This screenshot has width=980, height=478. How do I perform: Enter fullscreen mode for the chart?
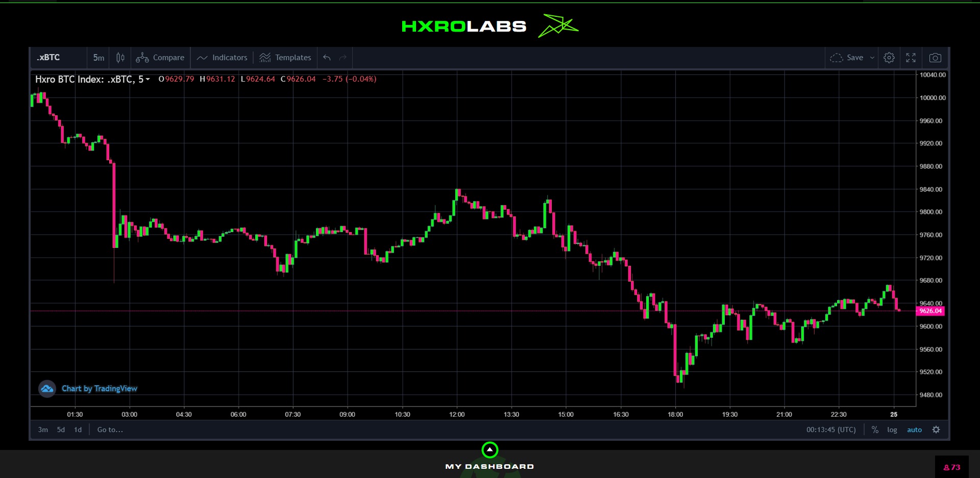point(911,58)
